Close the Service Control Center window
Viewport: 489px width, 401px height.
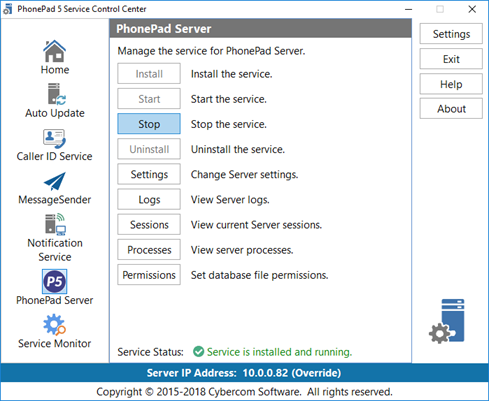coord(472,9)
